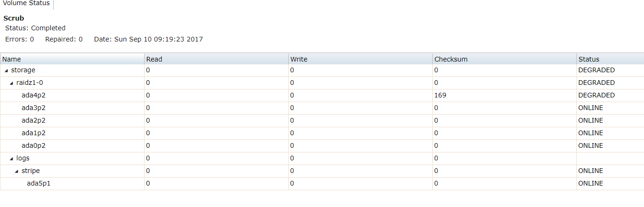Click ONLINE status of the stripe row
The height and width of the screenshot is (207, 644).
pos(590,171)
